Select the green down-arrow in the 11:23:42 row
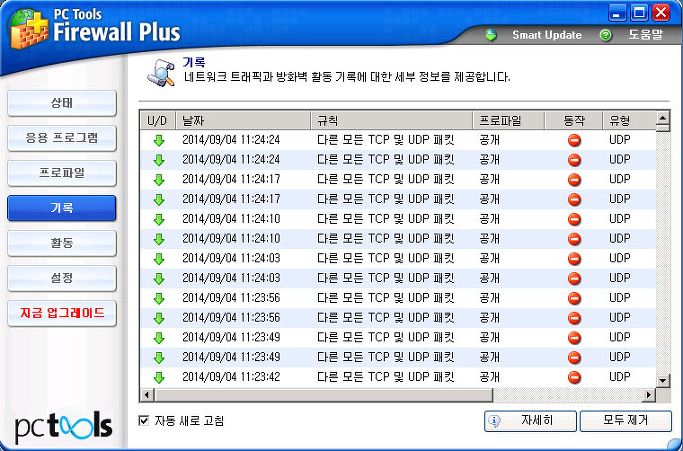Image resolution: width=683 pixels, height=451 pixels. click(159, 377)
